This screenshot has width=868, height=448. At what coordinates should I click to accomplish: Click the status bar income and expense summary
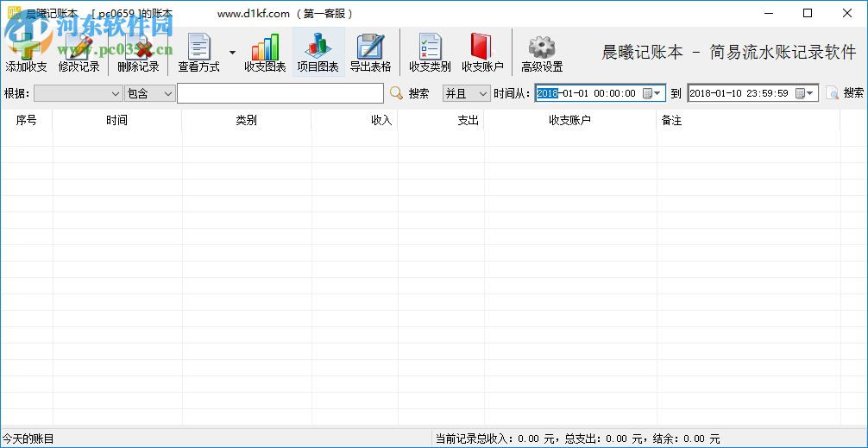coord(578,439)
